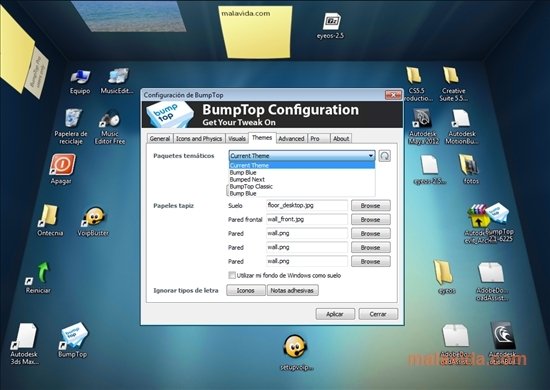This screenshot has width=550, height=390.
Task: Select the Autodesk 3ds Max shortcut
Action: [25, 337]
